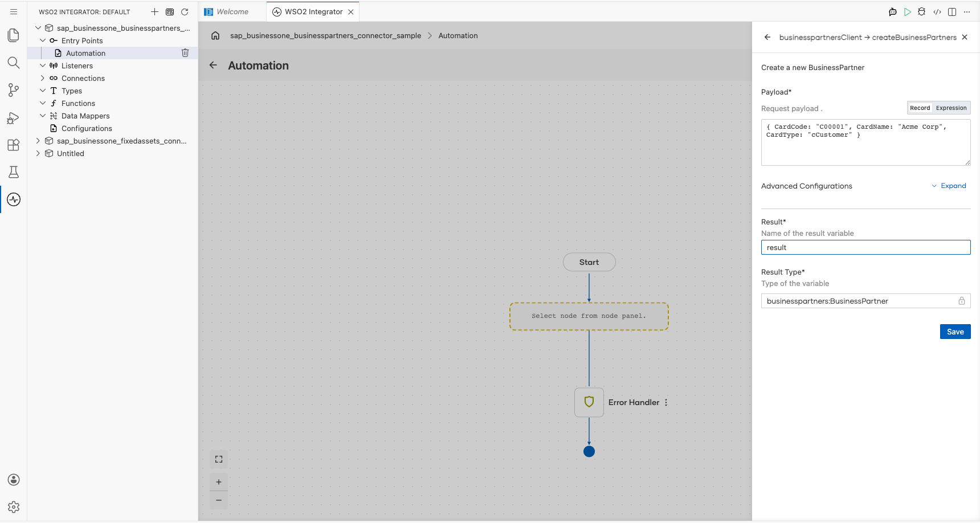Expand Advanced Configurations
The image size is (980, 523).
point(949,186)
